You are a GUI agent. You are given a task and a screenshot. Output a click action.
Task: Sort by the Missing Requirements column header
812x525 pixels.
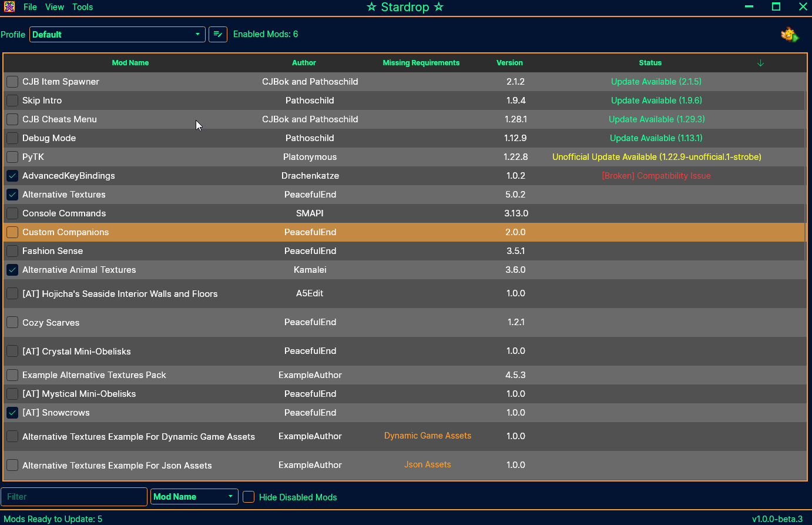[421, 63]
